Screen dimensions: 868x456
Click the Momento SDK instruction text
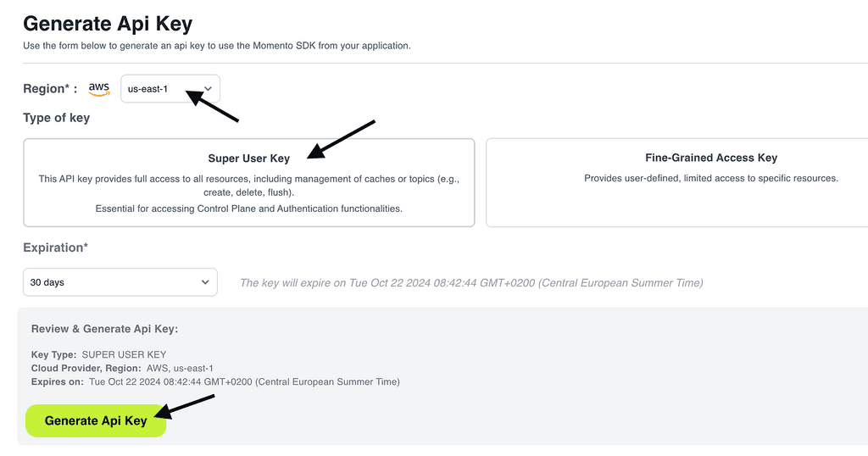point(216,46)
